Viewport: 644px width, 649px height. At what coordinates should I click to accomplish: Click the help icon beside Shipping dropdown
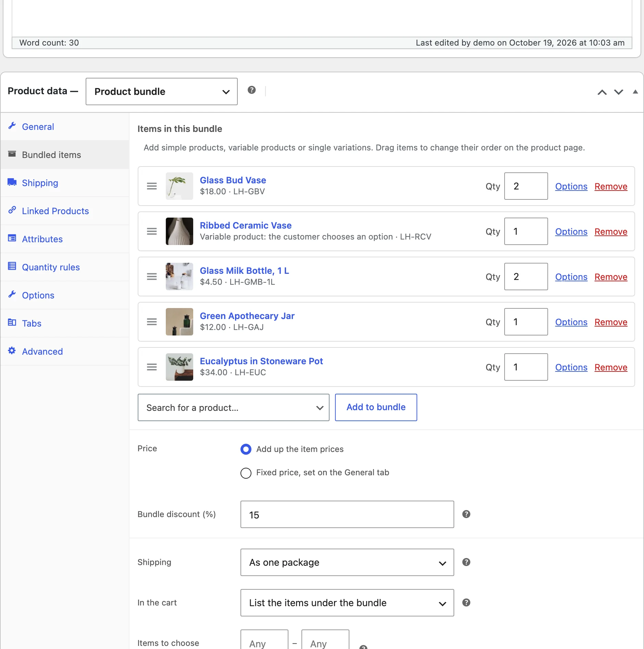click(x=466, y=562)
